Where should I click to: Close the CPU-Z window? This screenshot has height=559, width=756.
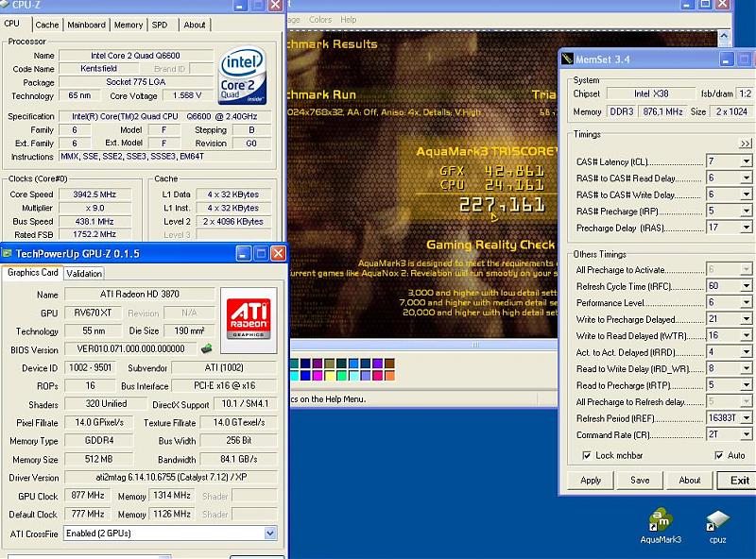point(275,6)
